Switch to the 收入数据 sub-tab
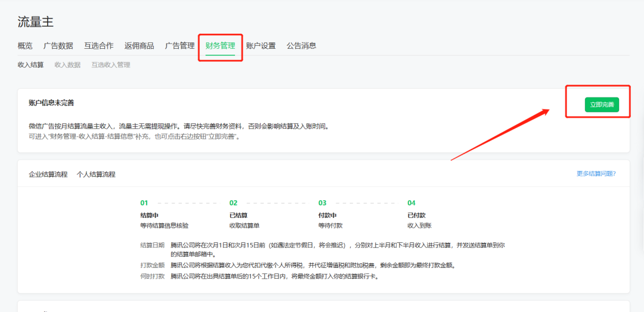Screen dimensions: 644x312 click(67, 65)
